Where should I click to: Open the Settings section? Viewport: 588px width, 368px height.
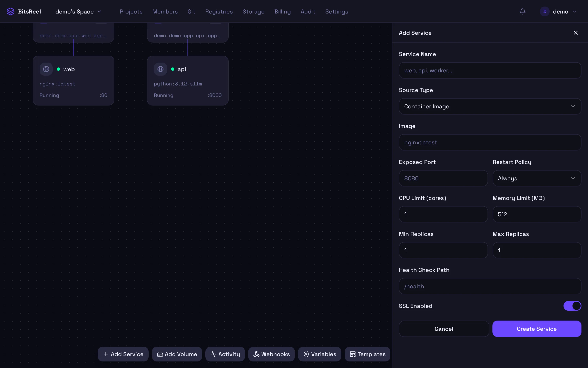point(336,11)
